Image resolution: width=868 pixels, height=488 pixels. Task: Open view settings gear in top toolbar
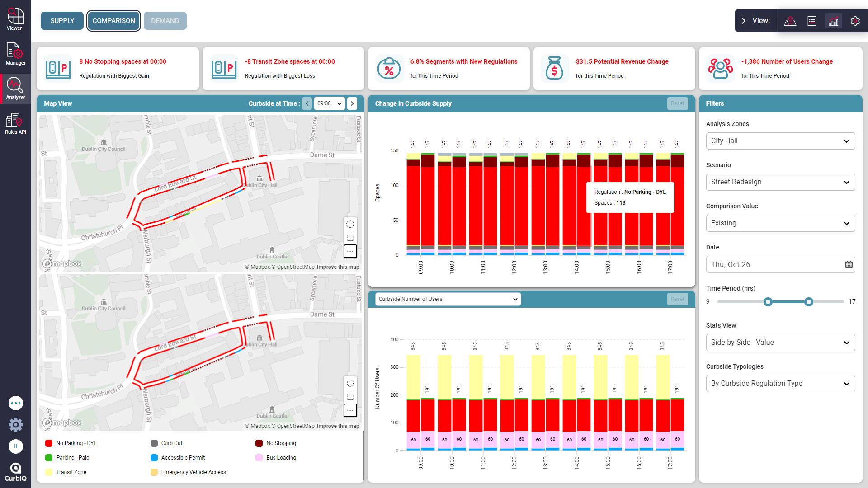(x=855, y=21)
